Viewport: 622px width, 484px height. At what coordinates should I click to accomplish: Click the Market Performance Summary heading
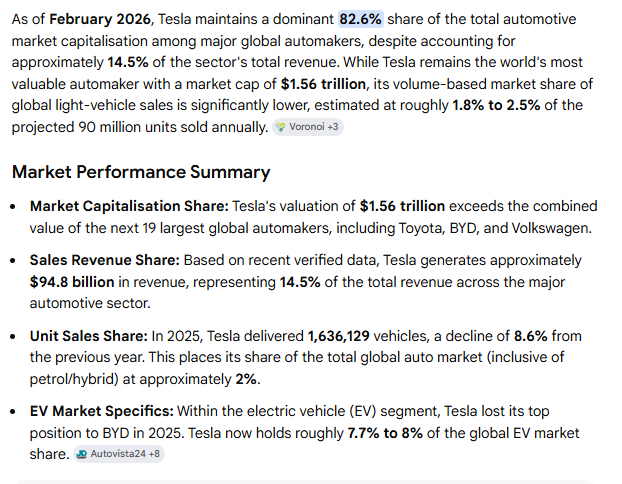click(x=141, y=172)
